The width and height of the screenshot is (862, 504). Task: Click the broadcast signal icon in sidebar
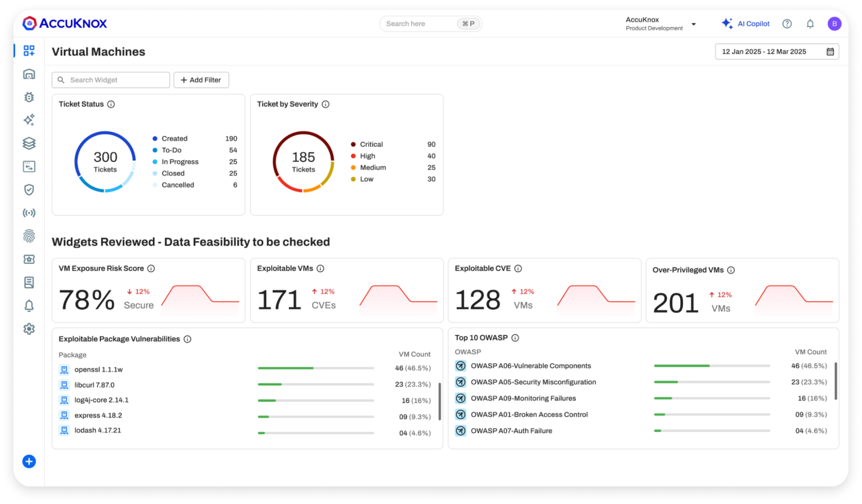click(x=28, y=212)
